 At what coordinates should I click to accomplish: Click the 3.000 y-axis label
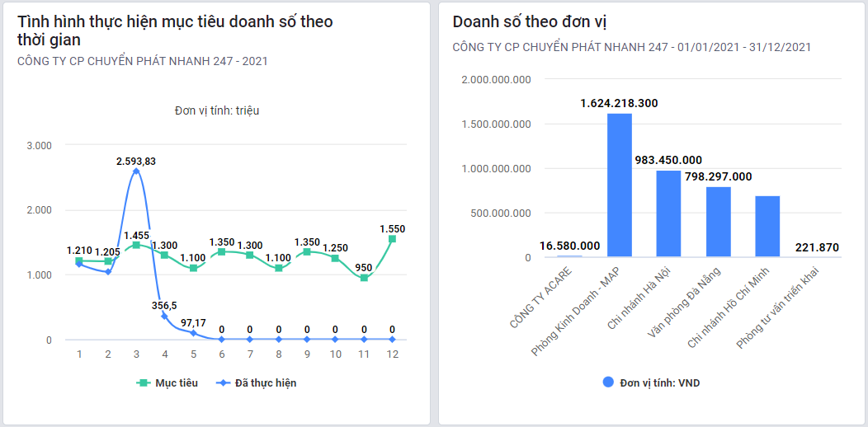tap(40, 145)
